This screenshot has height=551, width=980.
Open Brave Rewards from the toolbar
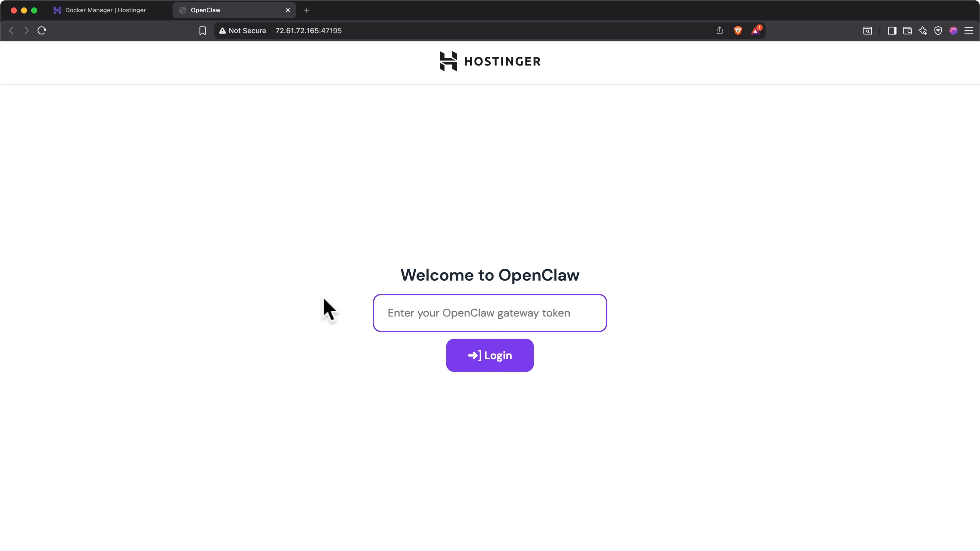coord(756,30)
